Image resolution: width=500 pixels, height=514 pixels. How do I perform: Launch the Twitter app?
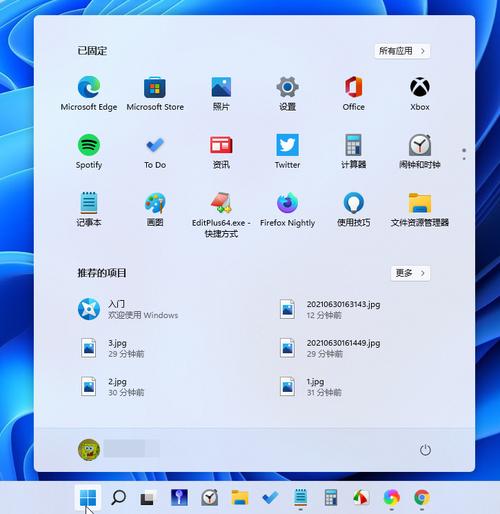(x=287, y=152)
